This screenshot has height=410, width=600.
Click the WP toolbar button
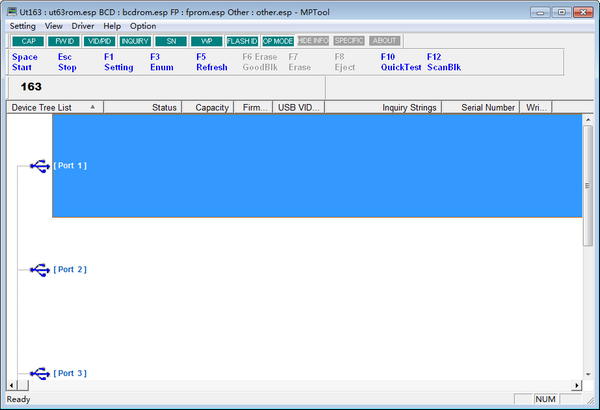pos(205,41)
